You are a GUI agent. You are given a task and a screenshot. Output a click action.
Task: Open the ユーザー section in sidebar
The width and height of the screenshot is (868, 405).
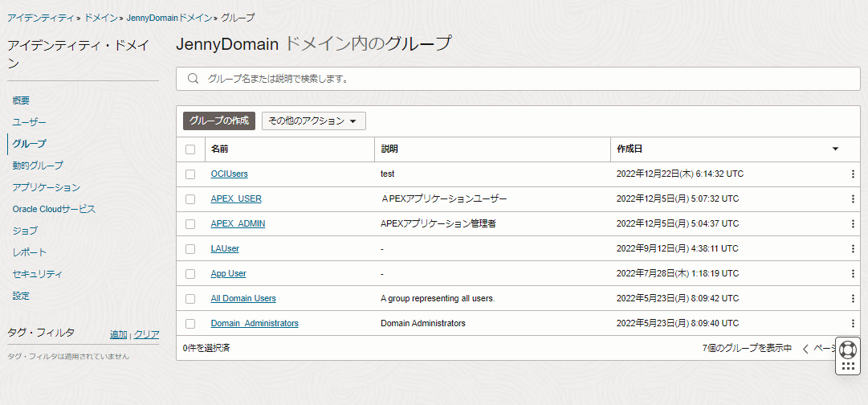(x=30, y=122)
